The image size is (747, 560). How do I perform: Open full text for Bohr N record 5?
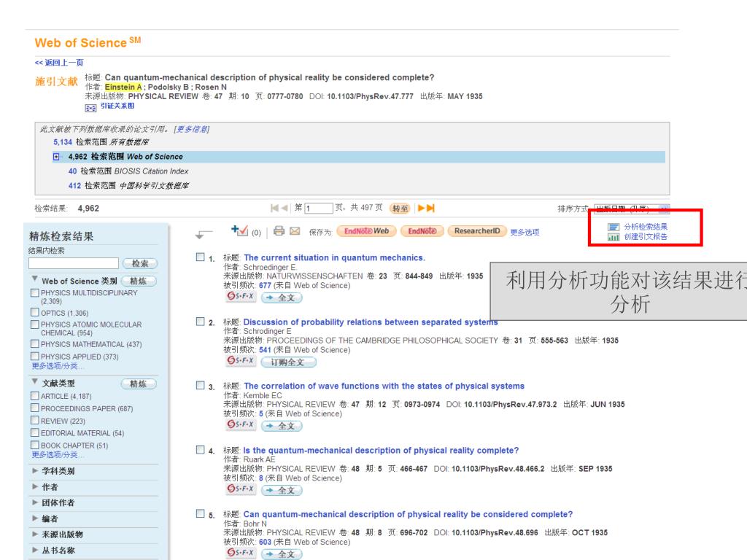tap(282, 554)
